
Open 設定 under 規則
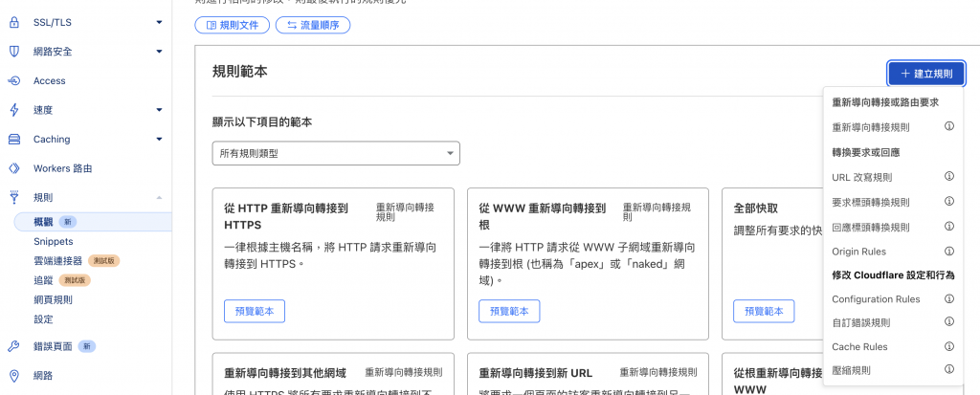tap(43, 318)
